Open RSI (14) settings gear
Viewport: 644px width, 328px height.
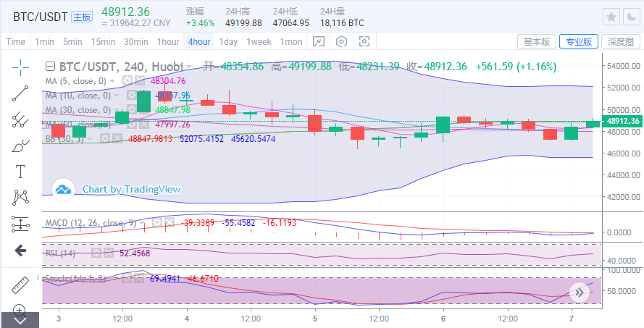[96, 253]
